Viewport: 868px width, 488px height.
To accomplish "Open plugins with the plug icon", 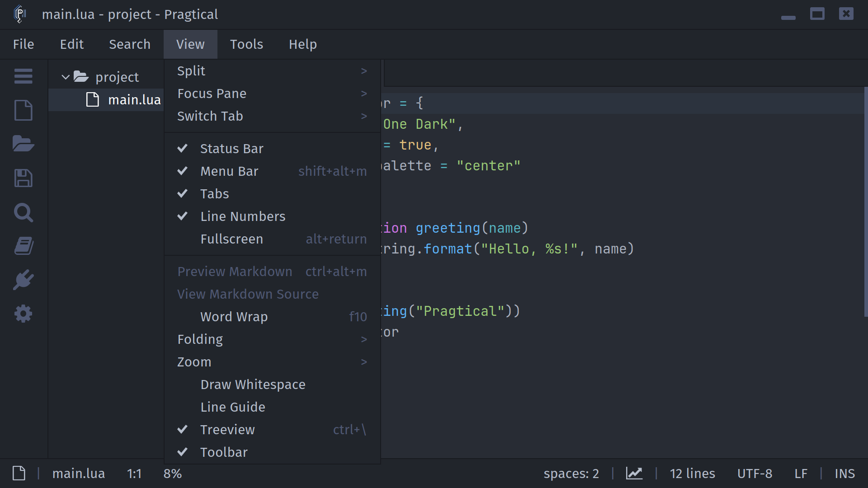I will click(23, 280).
